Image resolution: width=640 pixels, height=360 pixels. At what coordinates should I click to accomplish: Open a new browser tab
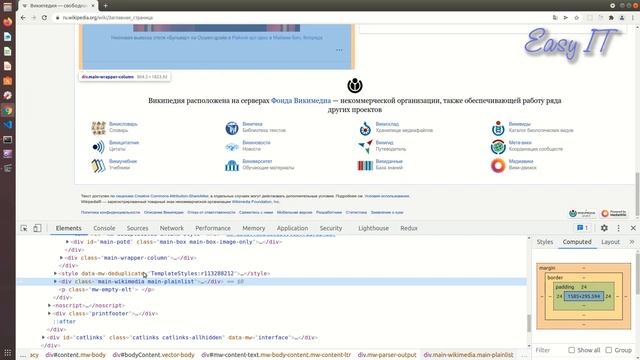[x=105, y=6]
